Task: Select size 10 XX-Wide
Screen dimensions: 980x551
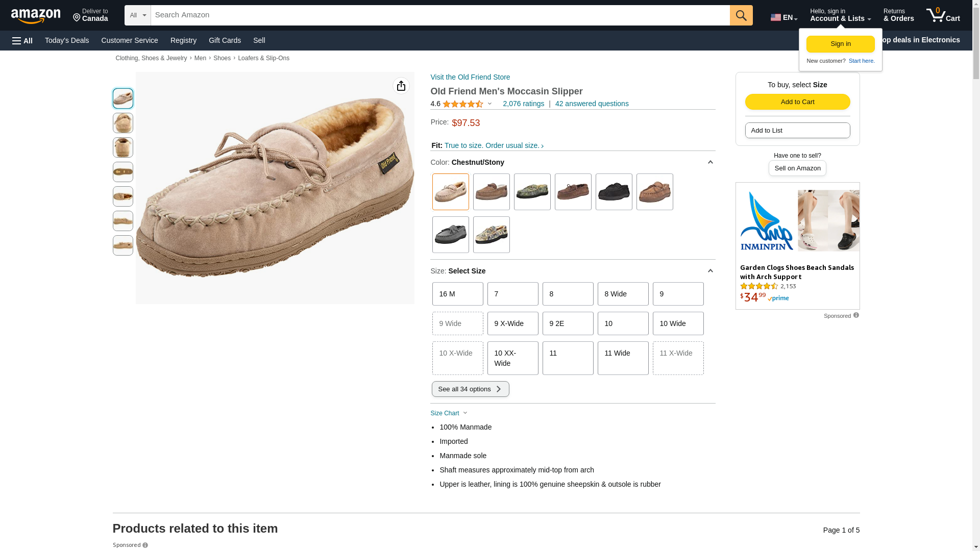Action: tap(512, 358)
